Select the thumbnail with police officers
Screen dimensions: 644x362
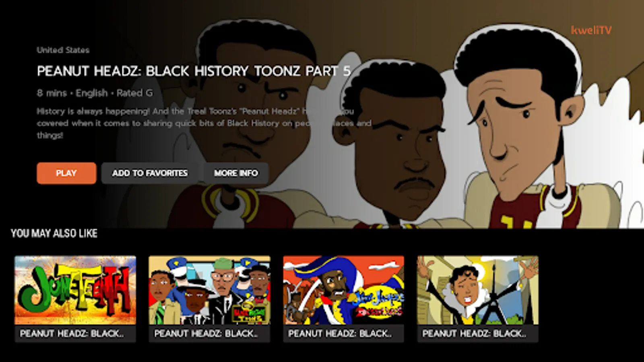pyautogui.click(x=209, y=290)
